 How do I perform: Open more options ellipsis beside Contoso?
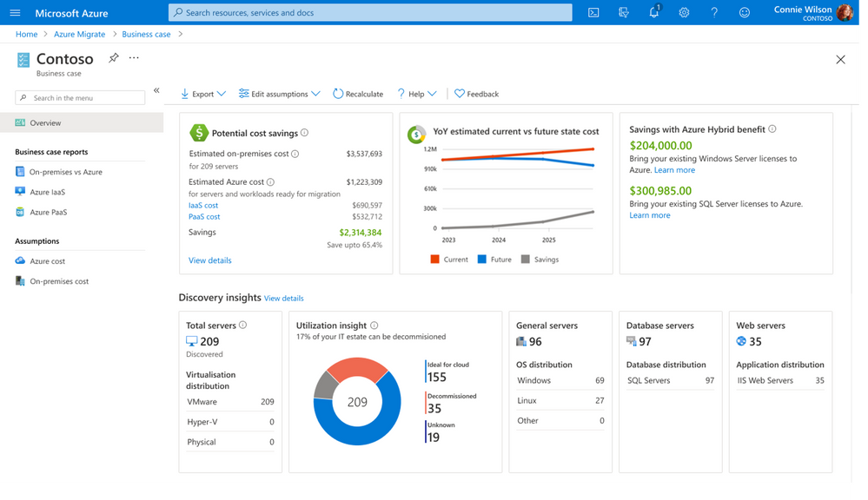pyautogui.click(x=134, y=57)
